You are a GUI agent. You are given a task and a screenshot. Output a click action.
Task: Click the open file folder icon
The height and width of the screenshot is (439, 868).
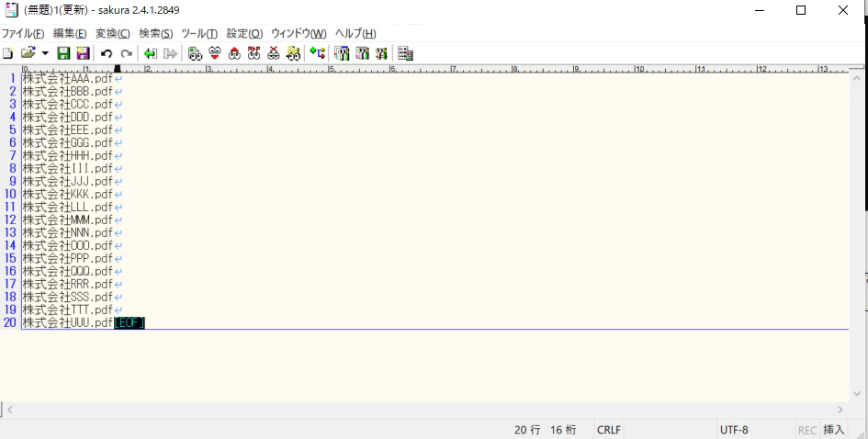pos(28,53)
